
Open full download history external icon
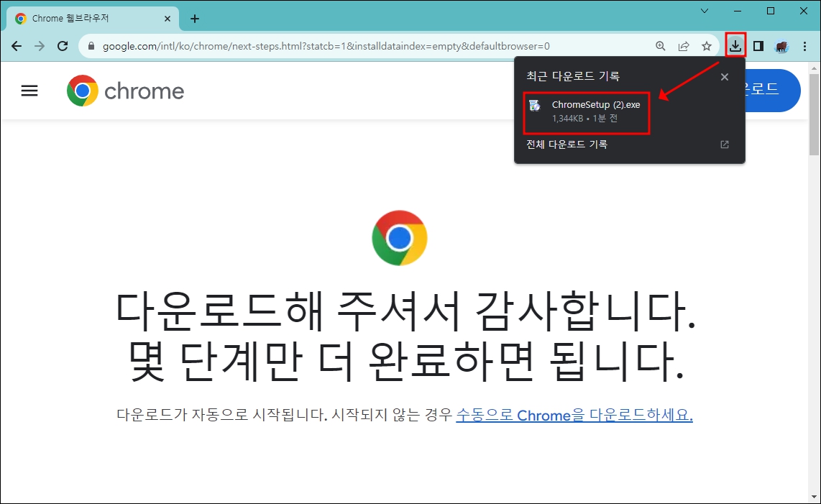725,144
